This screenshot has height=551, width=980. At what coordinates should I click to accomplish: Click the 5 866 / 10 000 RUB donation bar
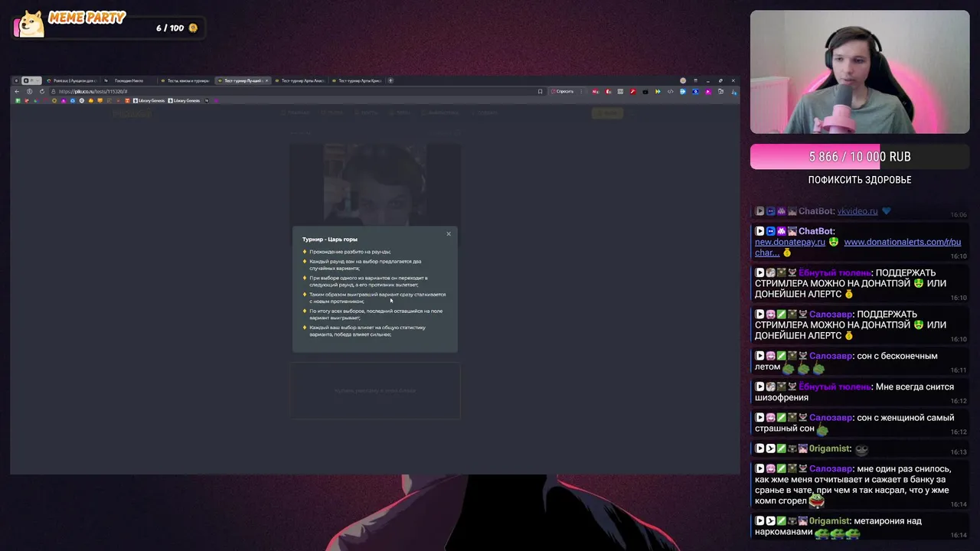point(860,156)
